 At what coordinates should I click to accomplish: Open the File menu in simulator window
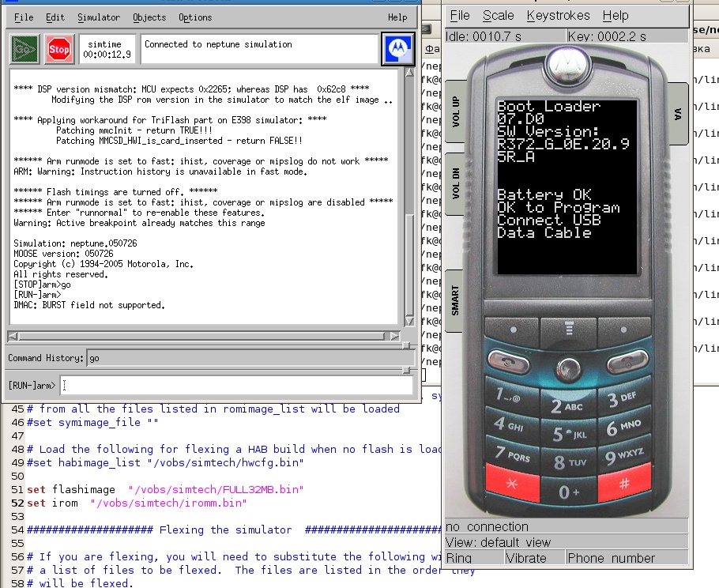pos(24,17)
